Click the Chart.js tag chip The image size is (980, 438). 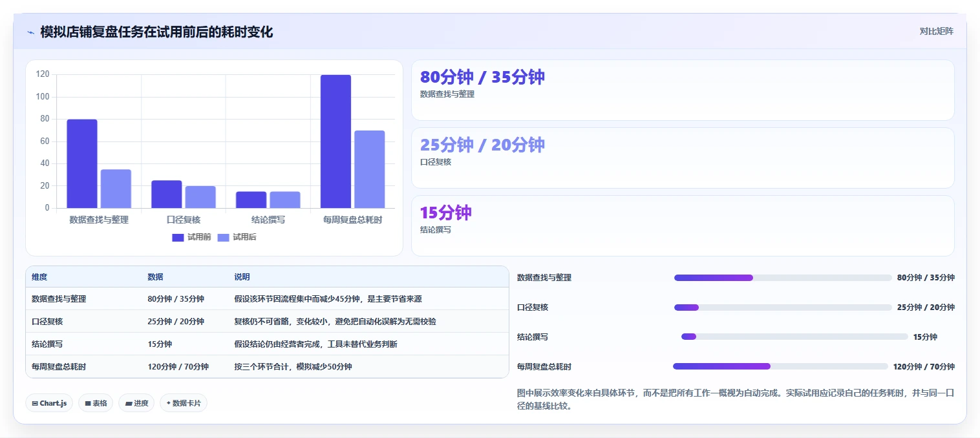click(x=49, y=403)
